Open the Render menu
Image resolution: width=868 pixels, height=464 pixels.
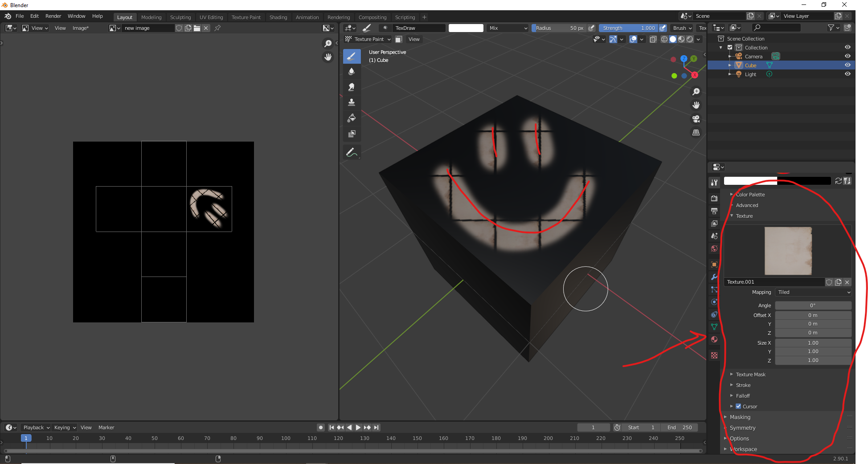tap(53, 16)
